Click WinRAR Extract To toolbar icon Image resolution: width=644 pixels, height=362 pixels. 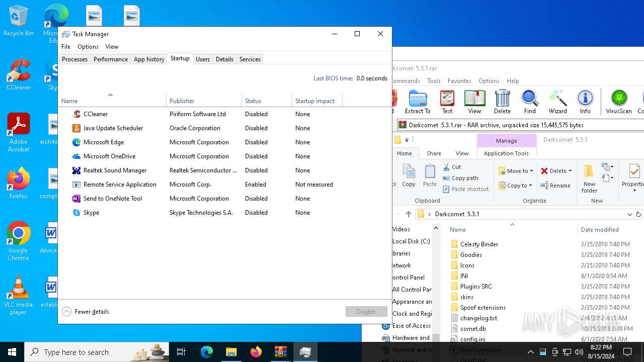(418, 102)
